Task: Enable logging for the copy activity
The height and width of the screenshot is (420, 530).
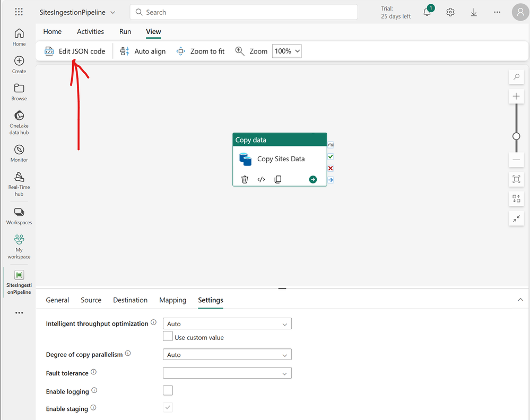Action: (x=168, y=390)
